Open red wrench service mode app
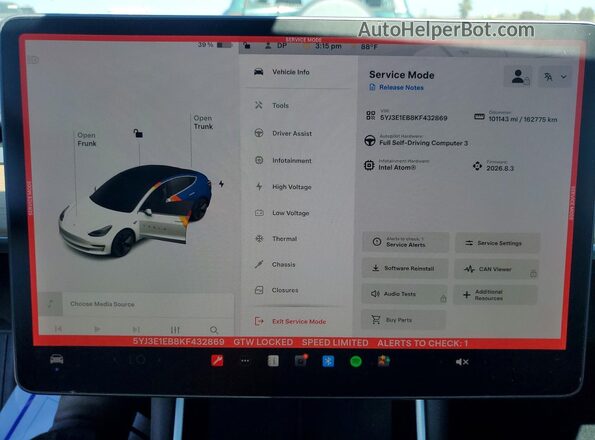The height and width of the screenshot is (440, 595). 217,360
